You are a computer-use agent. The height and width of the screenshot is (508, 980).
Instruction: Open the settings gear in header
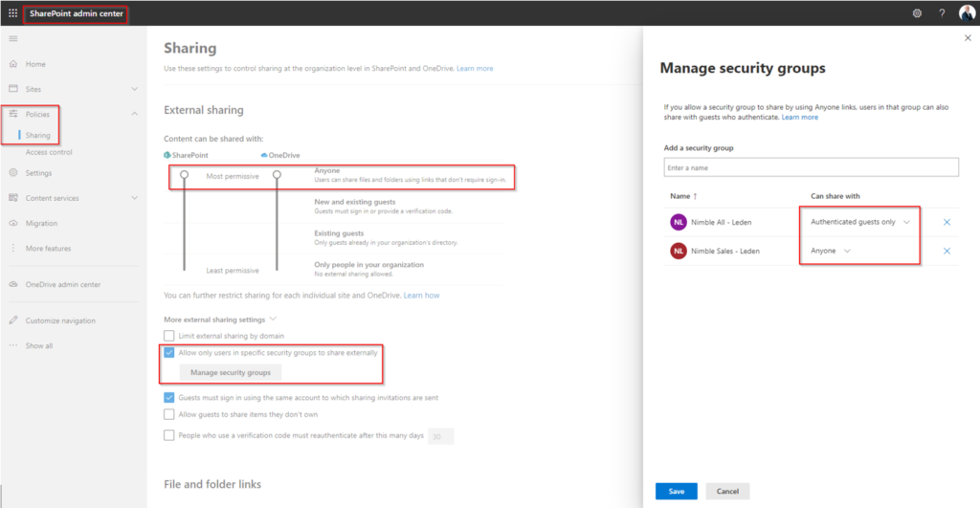[917, 13]
